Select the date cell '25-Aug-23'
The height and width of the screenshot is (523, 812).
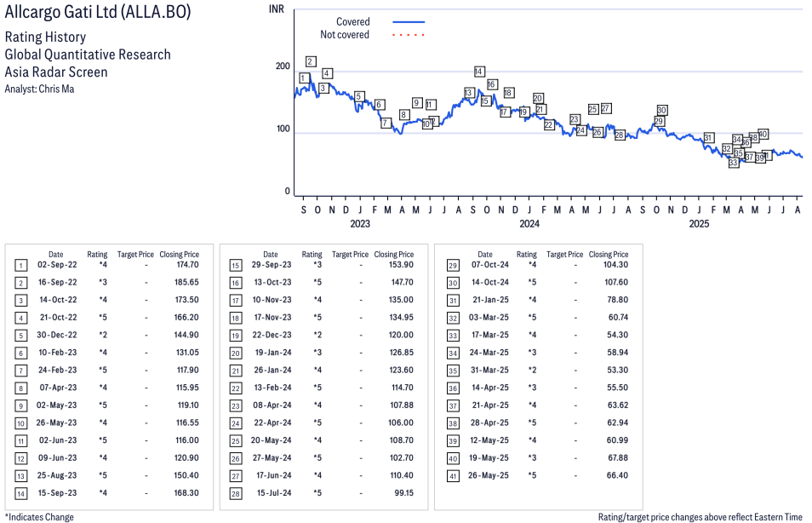(57, 475)
